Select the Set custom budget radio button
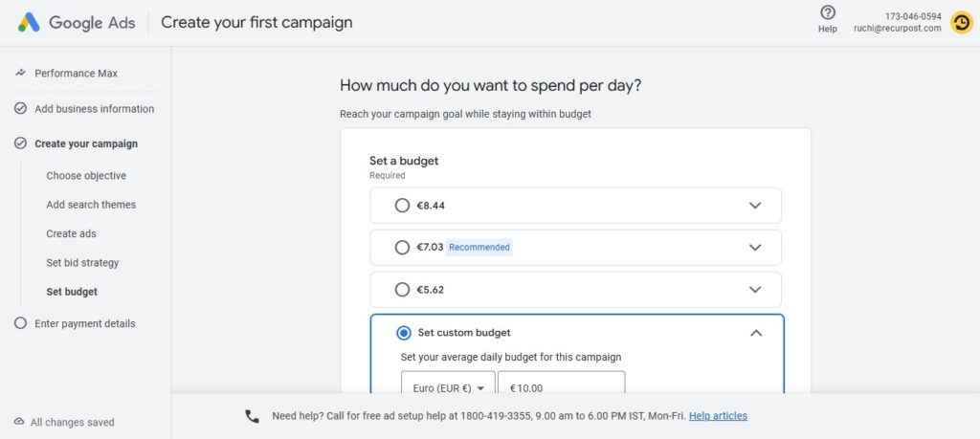This screenshot has height=439, width=980. pyautogui.click(x=404, y=333)
